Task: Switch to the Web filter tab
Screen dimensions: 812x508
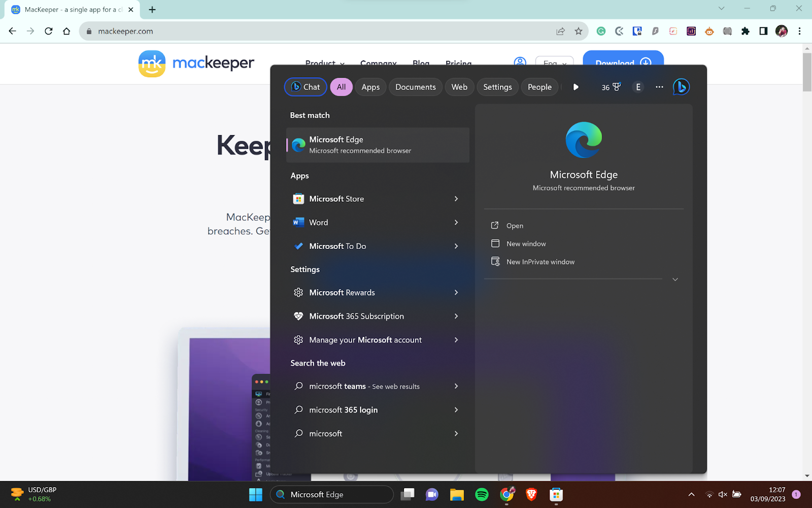Action: pos(459,87)
